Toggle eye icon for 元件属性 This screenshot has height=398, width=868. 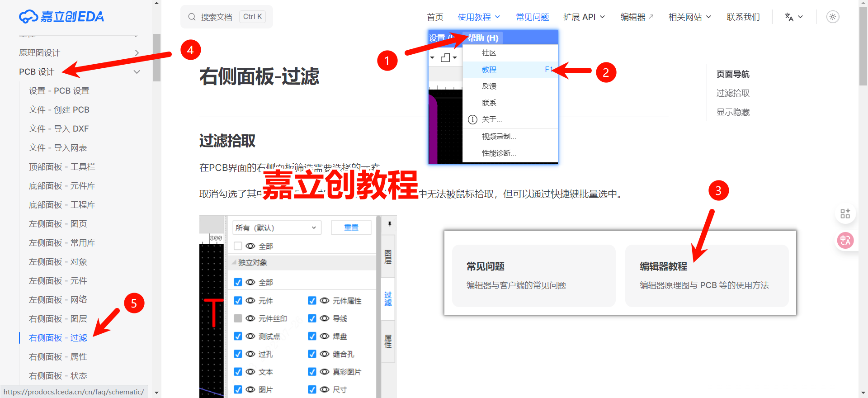pos(325,300)
